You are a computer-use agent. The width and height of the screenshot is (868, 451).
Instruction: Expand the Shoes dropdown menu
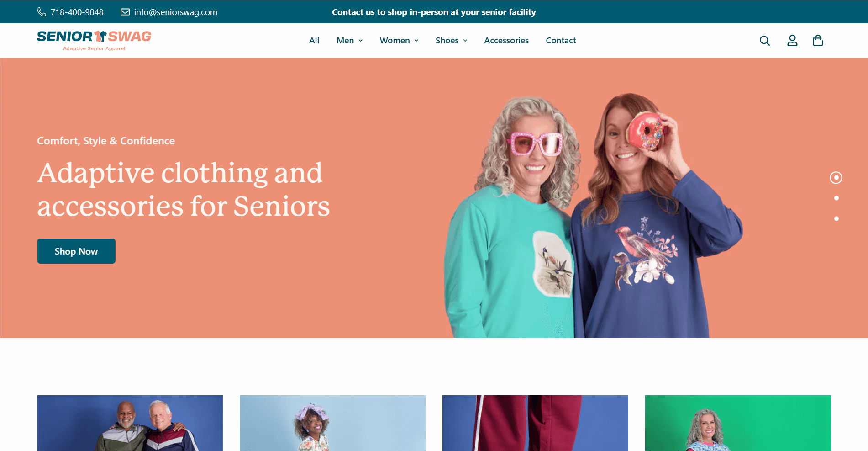(451, 41)
